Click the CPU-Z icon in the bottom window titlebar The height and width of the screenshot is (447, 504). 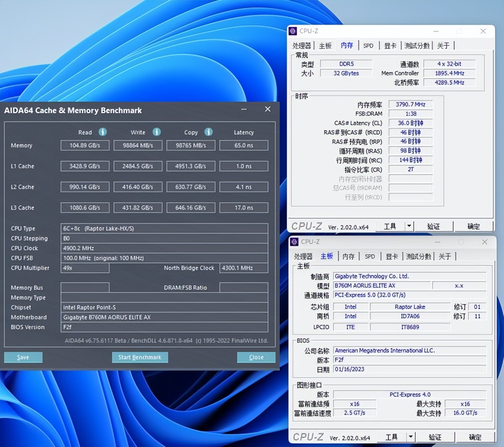(x=294, y=241)
